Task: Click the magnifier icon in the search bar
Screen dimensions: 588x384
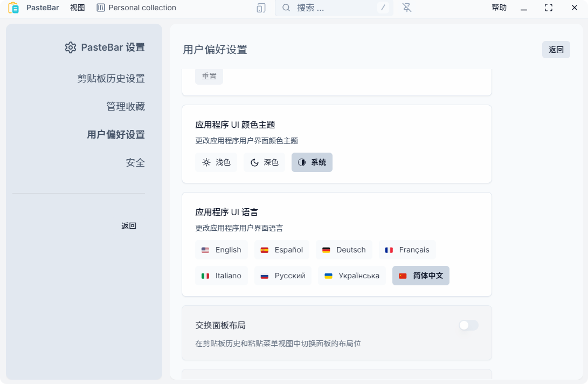Action: (x=286, y=8)
